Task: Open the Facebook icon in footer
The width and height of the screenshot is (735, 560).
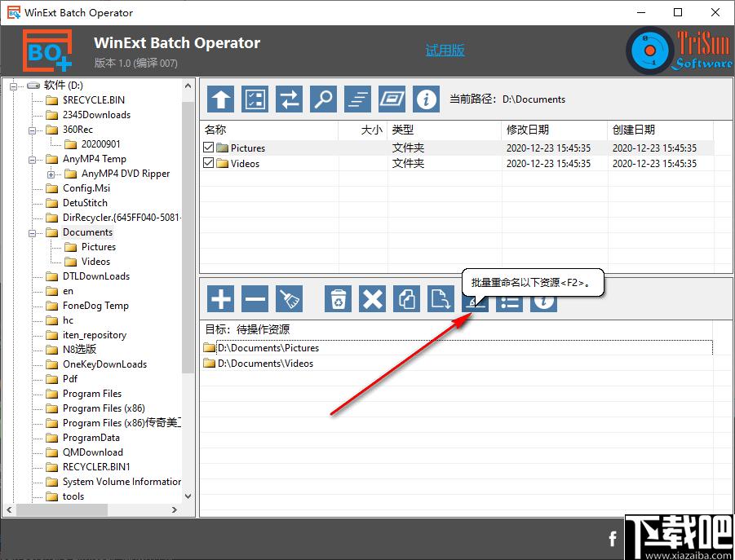Action: (x=612, y=539)
